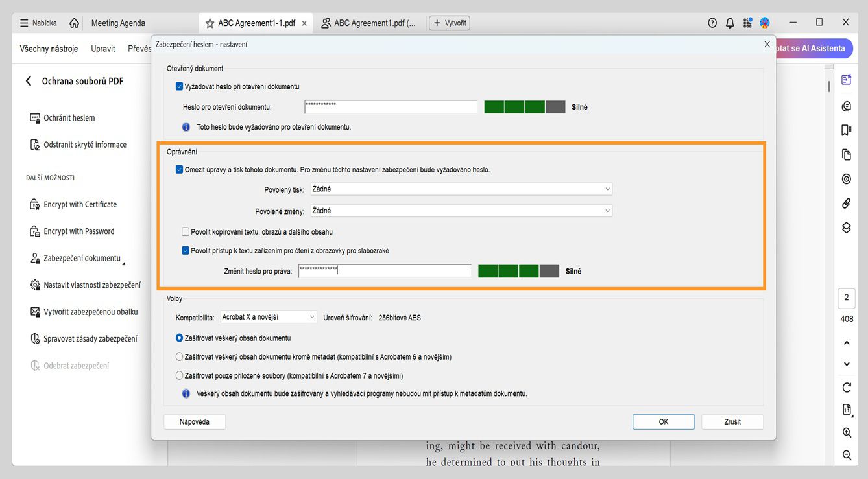The width and height of the screenshot is (868, 479).
Task: Go to the previous page with the up arrow
Action: [847, 343]
